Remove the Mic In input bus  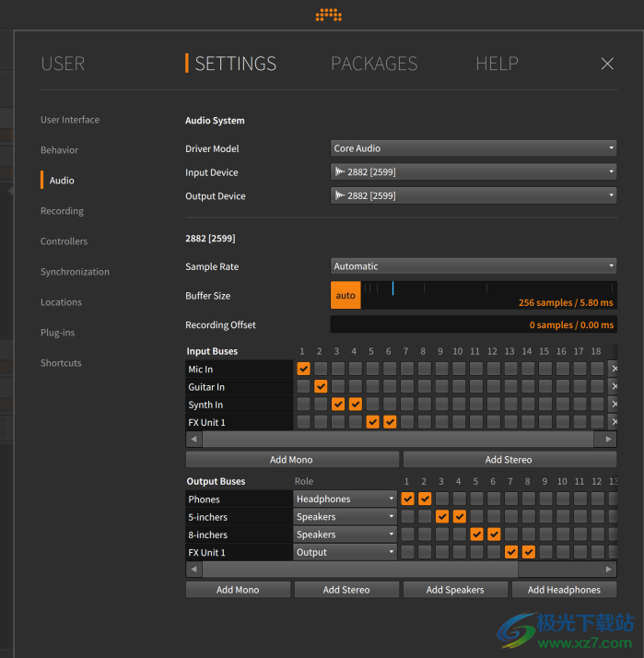pyautogui.click(x=614, y=369)
